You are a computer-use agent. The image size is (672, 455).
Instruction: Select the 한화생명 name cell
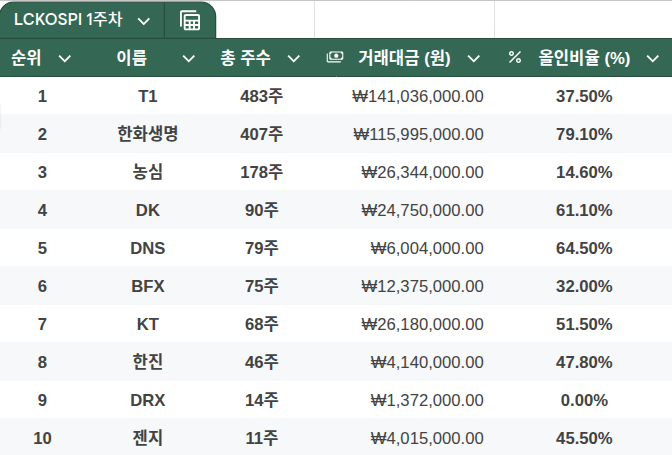147,134
